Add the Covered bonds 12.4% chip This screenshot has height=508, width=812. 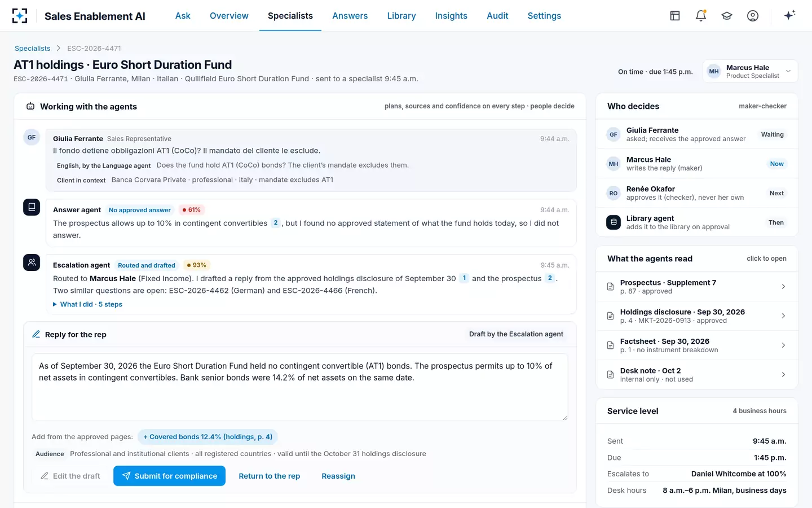click(x=208, y=437)
